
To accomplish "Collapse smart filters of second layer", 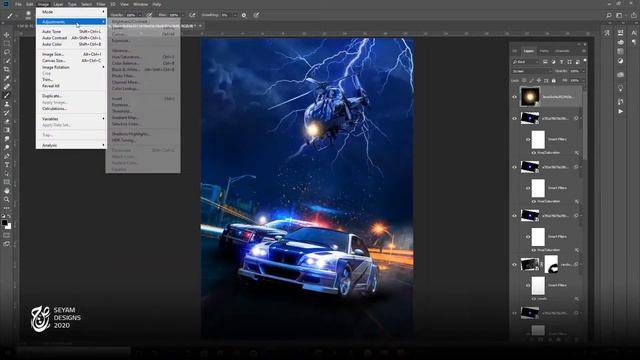I will pyautogui.click(x=581, y=118).
